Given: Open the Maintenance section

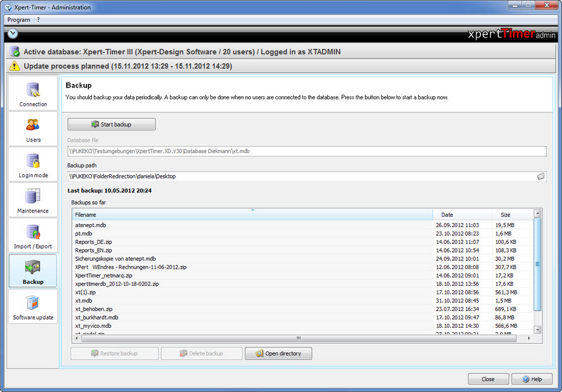Looking at the screenshot, I should [33, 199].
